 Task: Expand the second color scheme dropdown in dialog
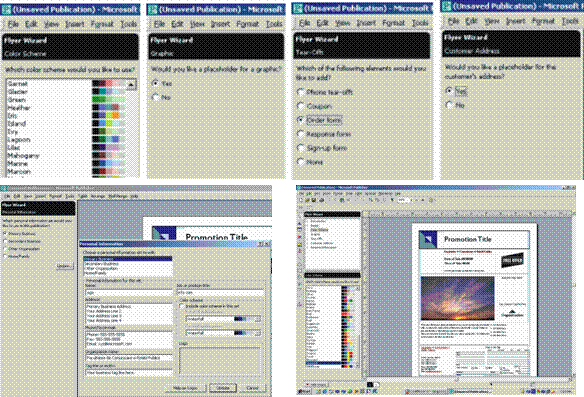tap(258, 333)
